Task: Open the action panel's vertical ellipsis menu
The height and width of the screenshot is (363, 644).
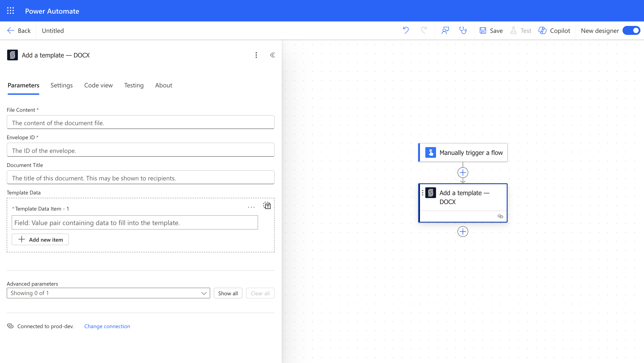Action: point(256,55)
